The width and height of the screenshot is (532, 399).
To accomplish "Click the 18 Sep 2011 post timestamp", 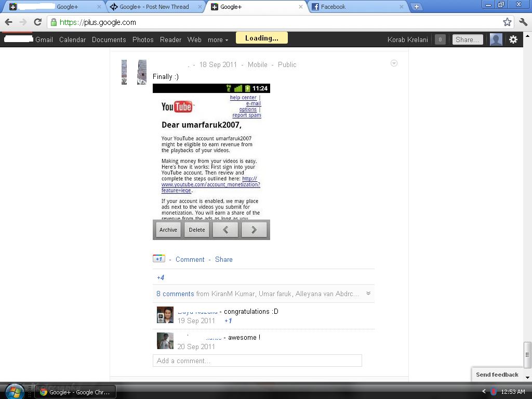I will click(218, 65).
